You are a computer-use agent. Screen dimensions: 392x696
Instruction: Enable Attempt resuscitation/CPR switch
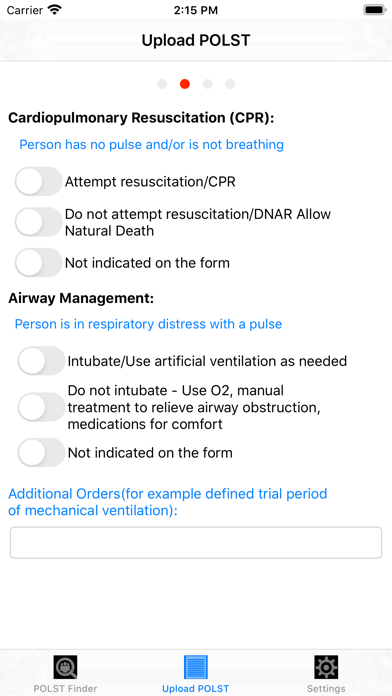pos(39,181)
